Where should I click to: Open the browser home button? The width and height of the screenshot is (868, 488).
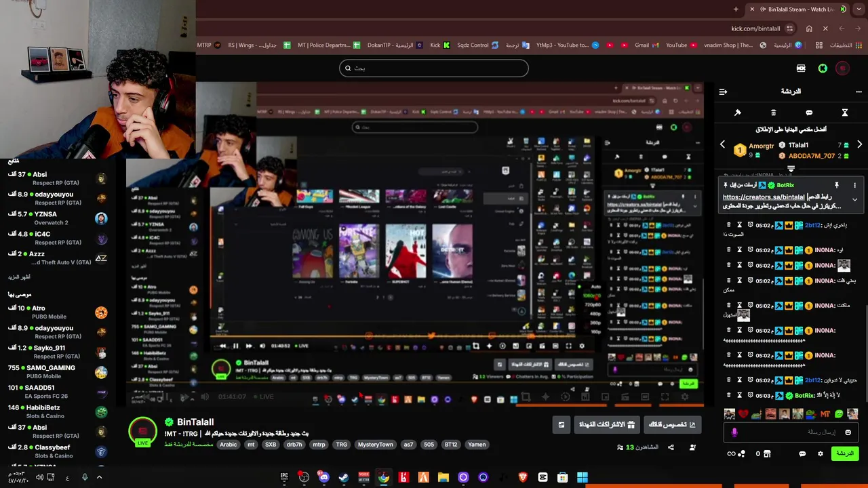pyautogui.click(x=809, y=28)
